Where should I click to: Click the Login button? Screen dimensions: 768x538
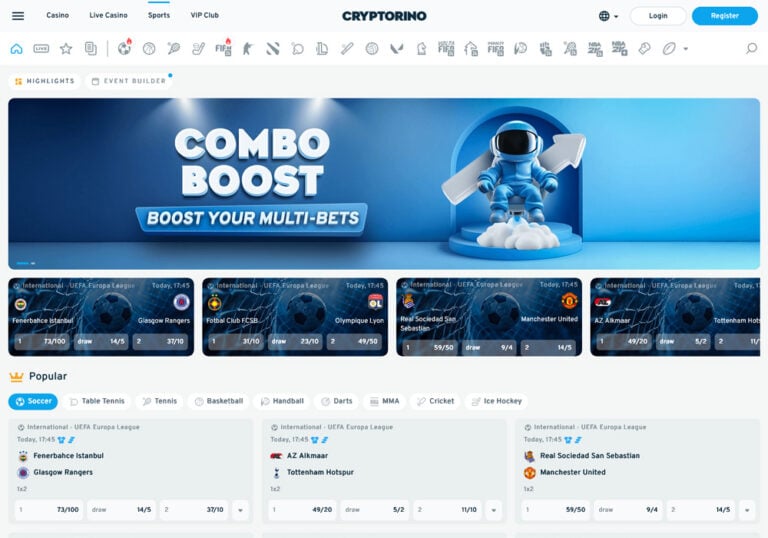point(658,16)
